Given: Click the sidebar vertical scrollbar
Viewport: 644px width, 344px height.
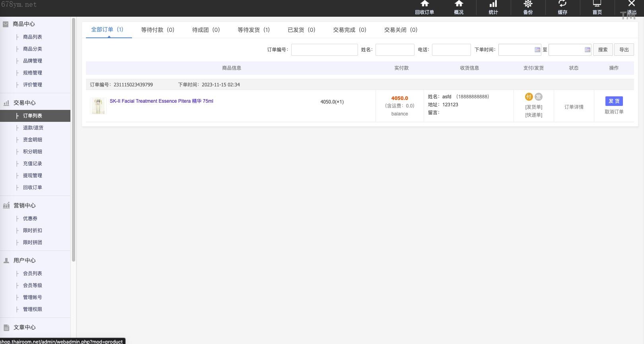Looking at the screenshot, I should coord(73,139).
